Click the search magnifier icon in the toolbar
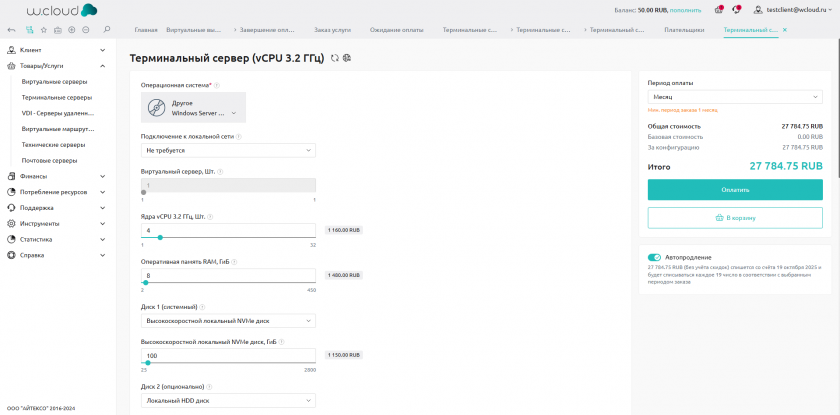The width and height of the screenshot is (840, 415). pos(107,30)
